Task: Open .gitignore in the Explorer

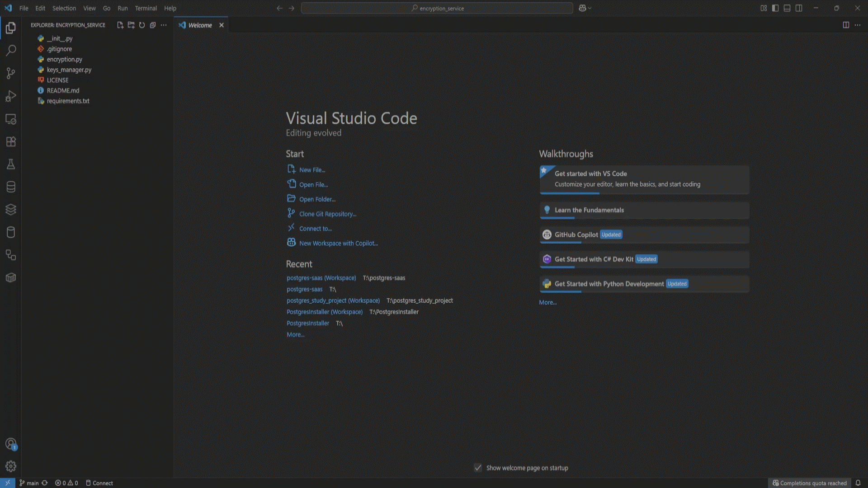Action: 59,49
